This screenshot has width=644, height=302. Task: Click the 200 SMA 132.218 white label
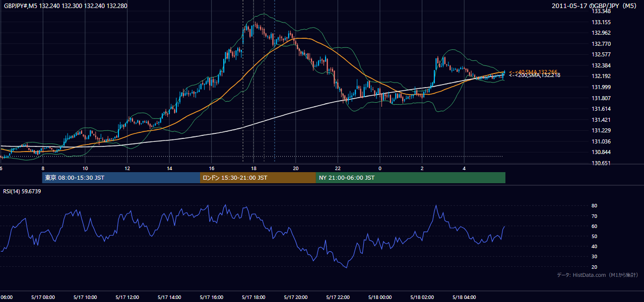click(x=535, y=75)
